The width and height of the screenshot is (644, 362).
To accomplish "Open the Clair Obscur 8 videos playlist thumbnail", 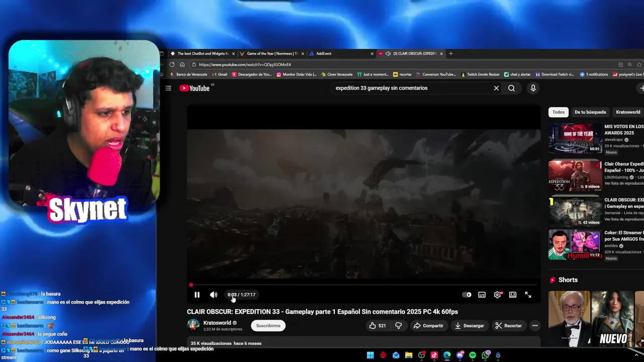I will pos(575,175).
